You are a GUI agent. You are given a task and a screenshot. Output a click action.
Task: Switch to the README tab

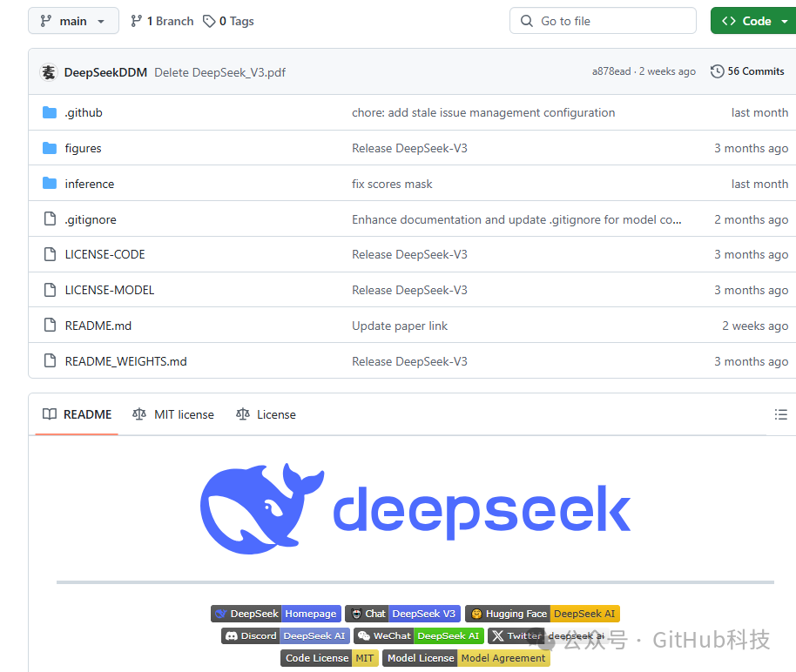[77, 414]
